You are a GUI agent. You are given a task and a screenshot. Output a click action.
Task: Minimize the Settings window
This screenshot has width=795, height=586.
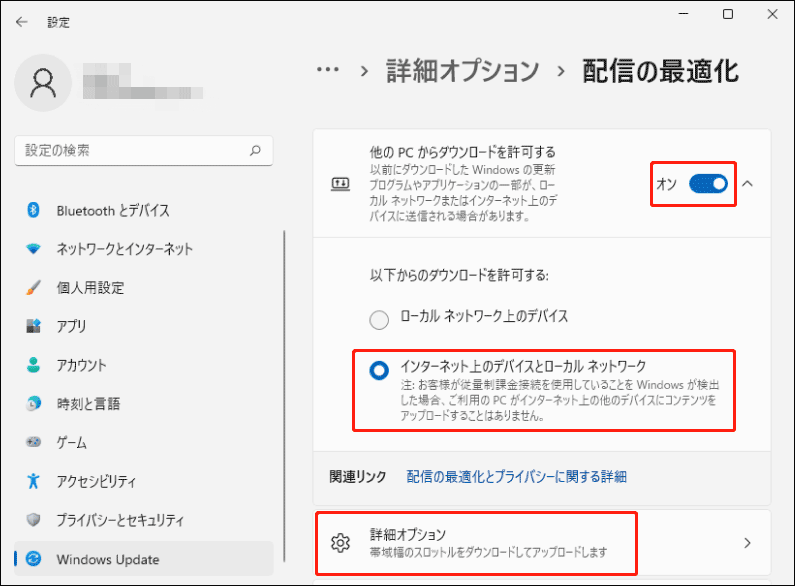[x=683, y=14]
